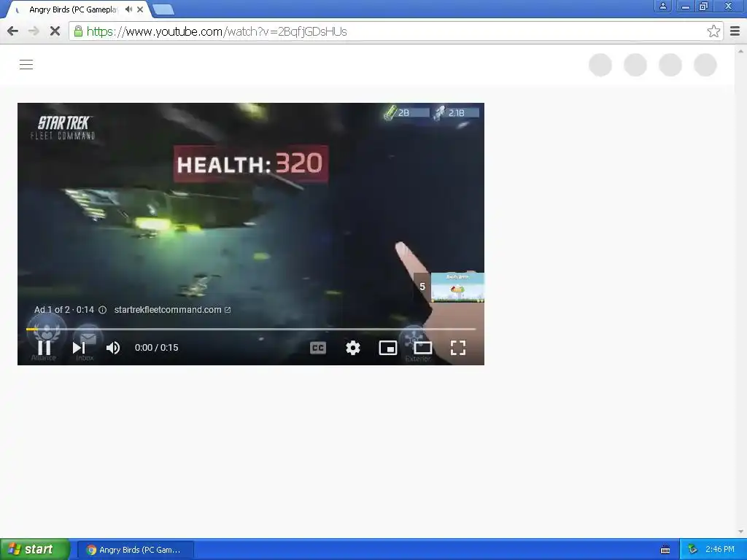This screenshot has height=560, width=747.
Task: Enable miniplayer mode
Action: pyautogui.click(x=388, y=348)
